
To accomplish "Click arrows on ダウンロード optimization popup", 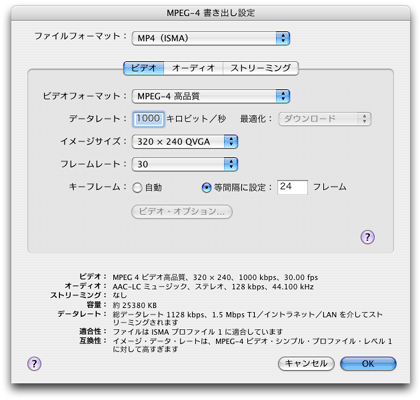I will click(364, 119).
